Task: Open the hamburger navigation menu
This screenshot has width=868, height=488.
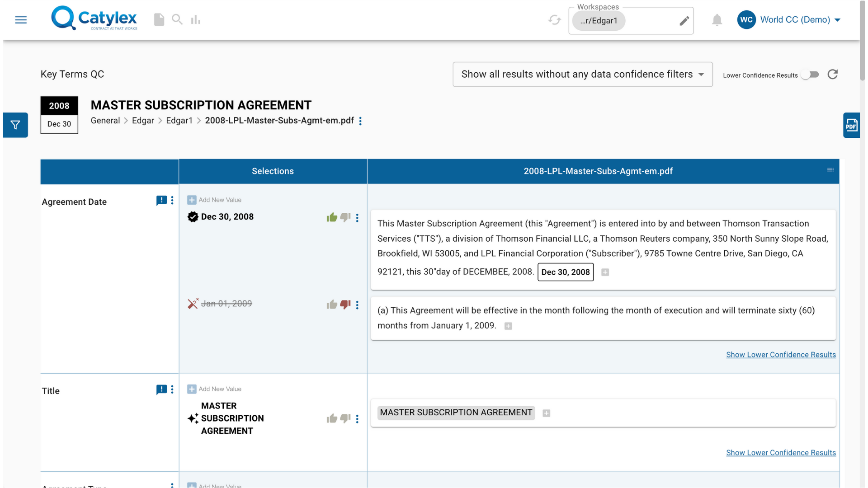Action: point(21,20)
